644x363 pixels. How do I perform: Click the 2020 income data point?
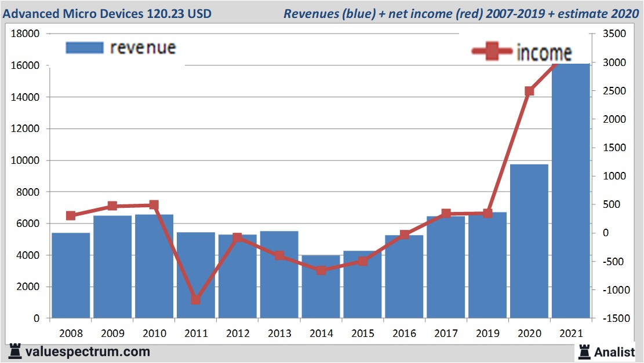tap(529, 91)
